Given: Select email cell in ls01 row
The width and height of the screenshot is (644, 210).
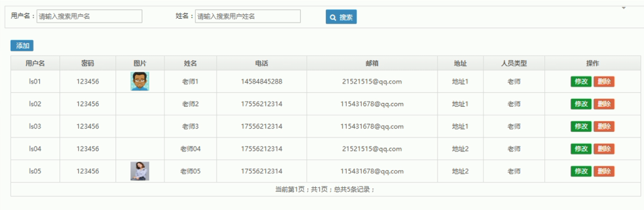Looking at the screenshot, I should [372, 81].
